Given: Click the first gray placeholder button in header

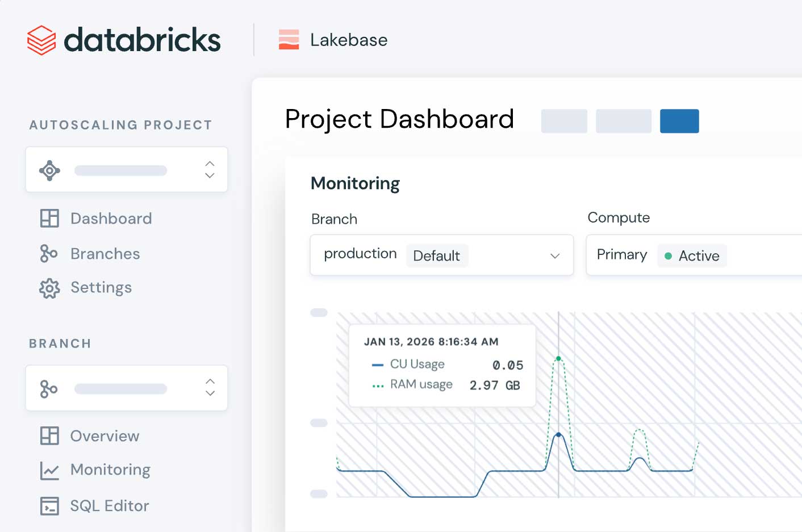Looking at the screenshot, I should [564, 121].
